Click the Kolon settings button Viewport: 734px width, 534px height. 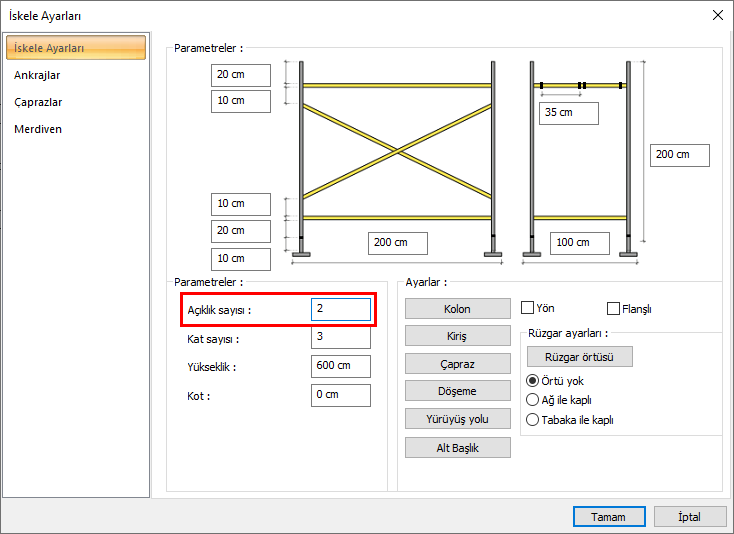pyautogui.click(x=457, y=309)
